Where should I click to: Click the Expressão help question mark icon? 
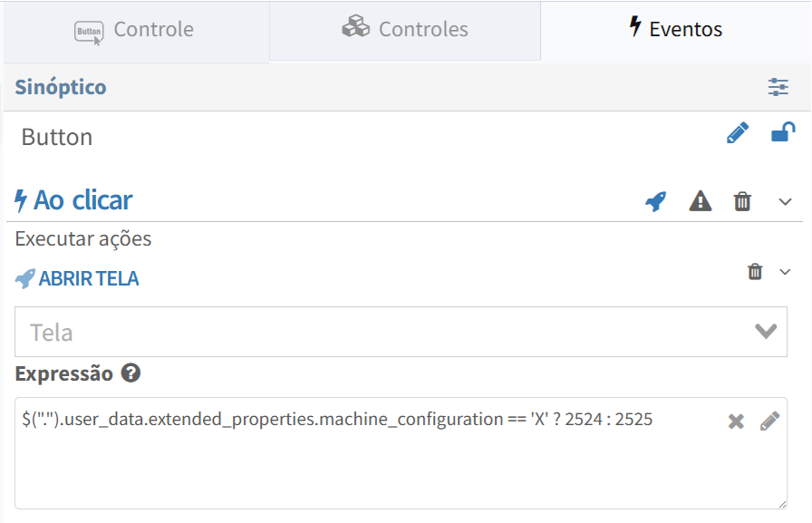pyautogui.click(x=130, y=373)
